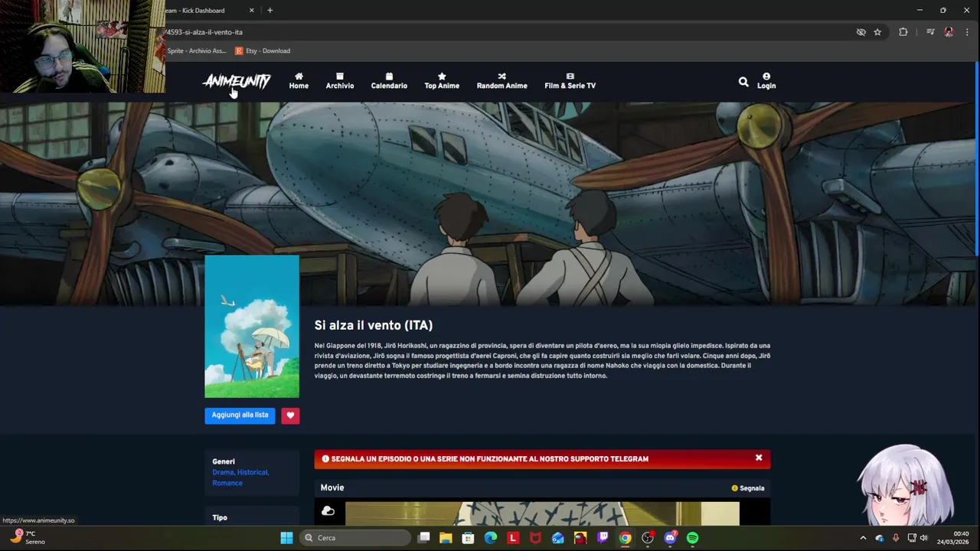980x551 pixels.
Task: Open the Drama genre link
Action: coord(223,472)
